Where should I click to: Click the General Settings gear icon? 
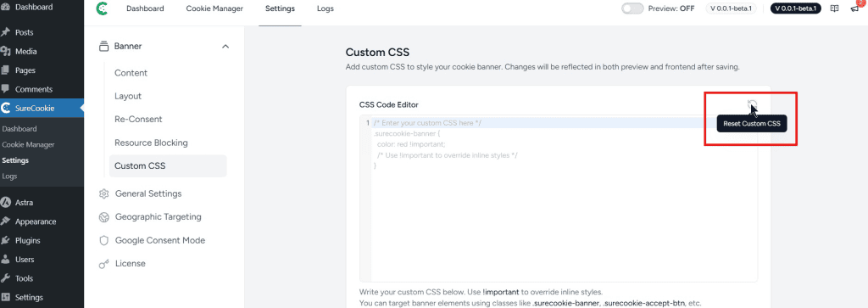(103, 194)
